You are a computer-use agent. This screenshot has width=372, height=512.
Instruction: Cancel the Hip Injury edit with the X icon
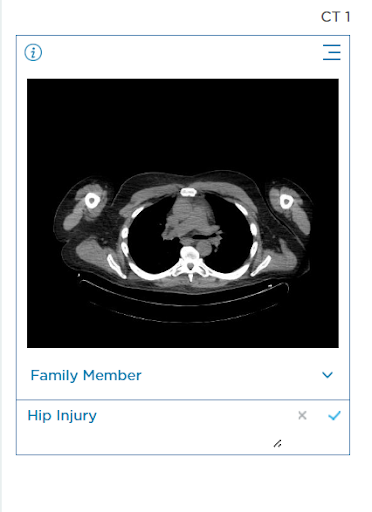[302, 415]
